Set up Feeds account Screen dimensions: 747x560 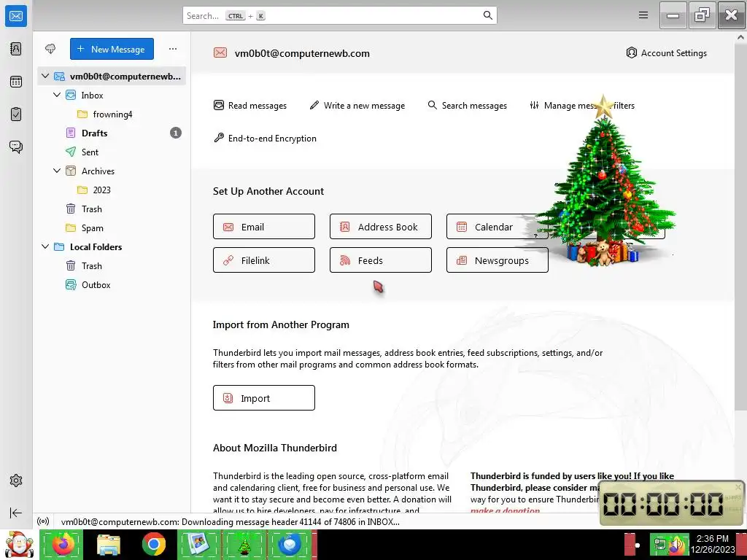click(x=381, y=260)
